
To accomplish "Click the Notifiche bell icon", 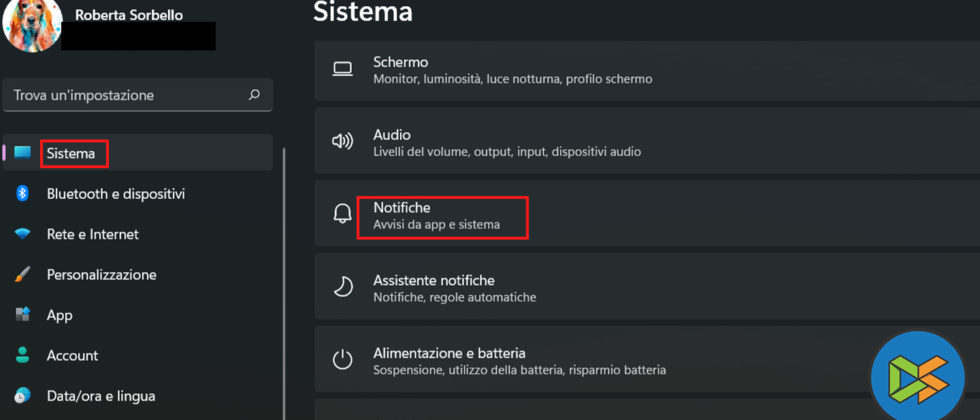I will click(343, 214).
